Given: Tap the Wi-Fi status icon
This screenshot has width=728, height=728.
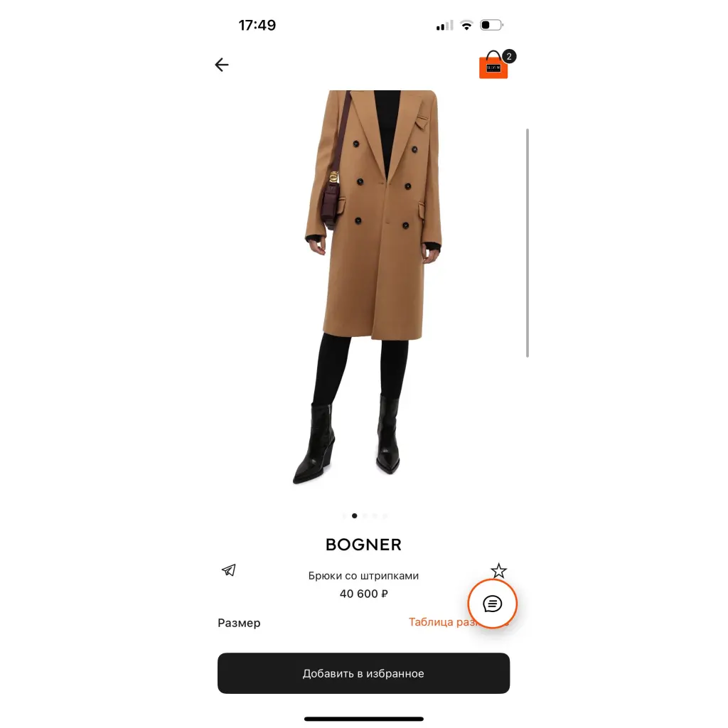Looking at the screenshot, I should 466,25.
